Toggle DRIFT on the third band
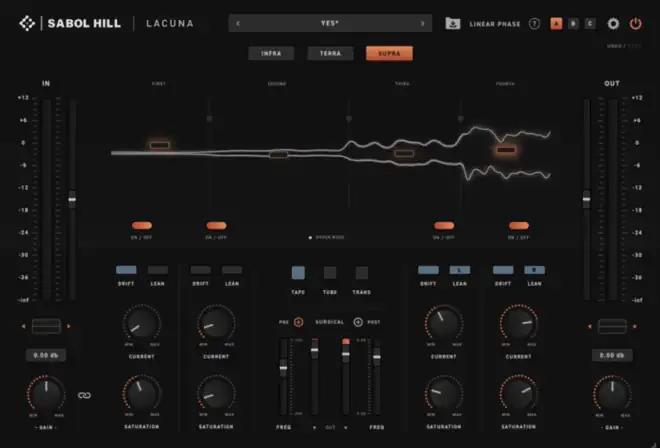 coord(428,270)
